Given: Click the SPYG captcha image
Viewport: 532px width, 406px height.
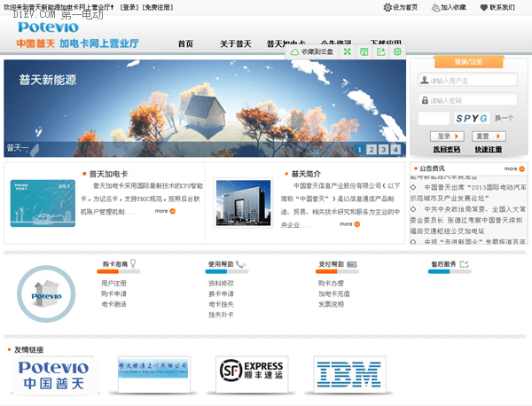Looking at the screenshot, I should pos(472,119).
